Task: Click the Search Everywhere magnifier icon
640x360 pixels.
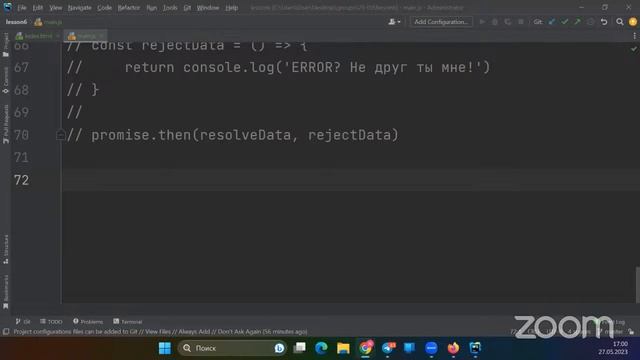Action: click(x=620, y=22)
